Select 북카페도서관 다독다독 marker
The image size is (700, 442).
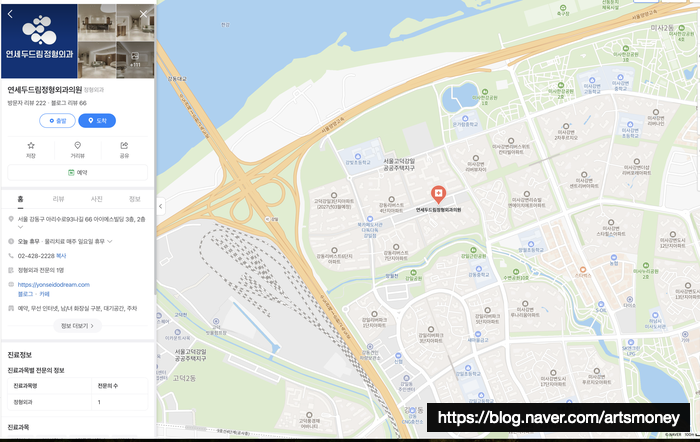(370, 219)
